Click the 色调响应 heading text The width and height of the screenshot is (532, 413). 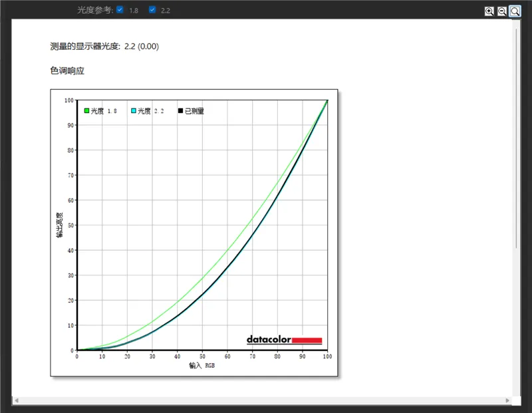67,70
